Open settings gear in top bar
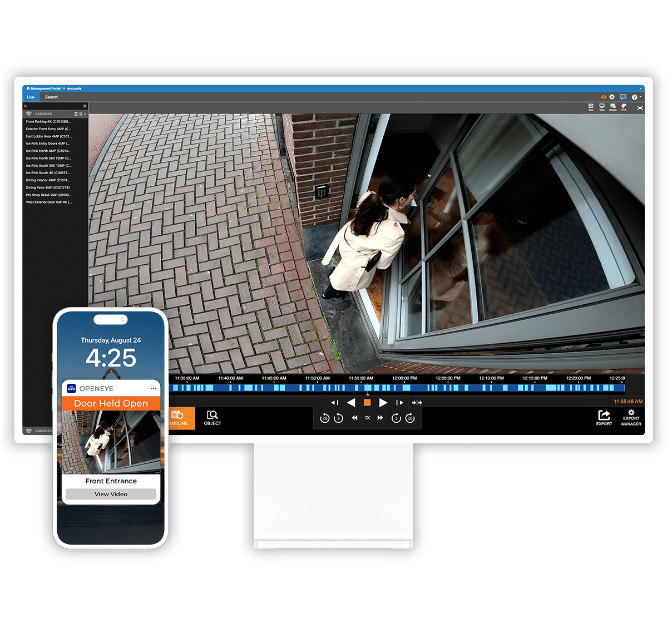The height and width of the screenshot is (623, 672). [612, 97]
